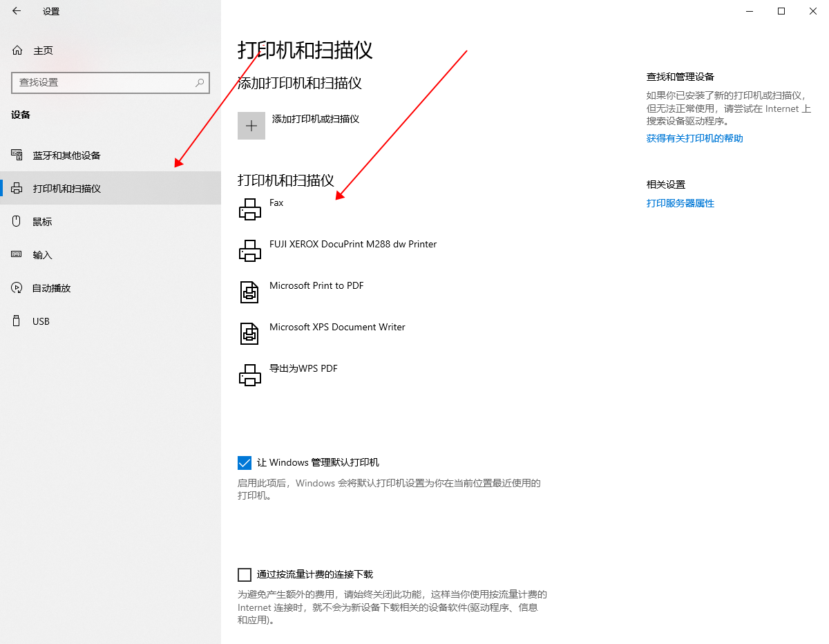Screen dimensions: 829x644
Task: Open 获得有关打印机的帮助 link
Action: pyautogui.click(x=694, y=138)
